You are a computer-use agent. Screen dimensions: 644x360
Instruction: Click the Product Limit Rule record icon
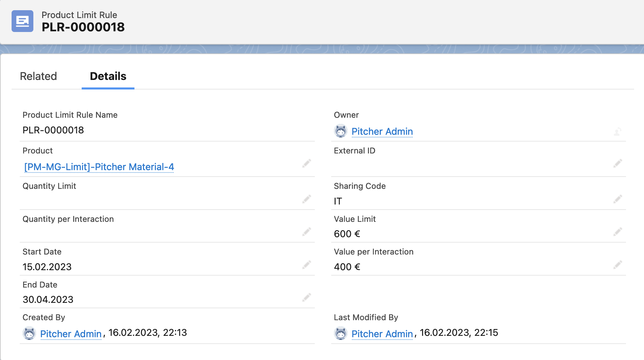click(x=22, y=21)
